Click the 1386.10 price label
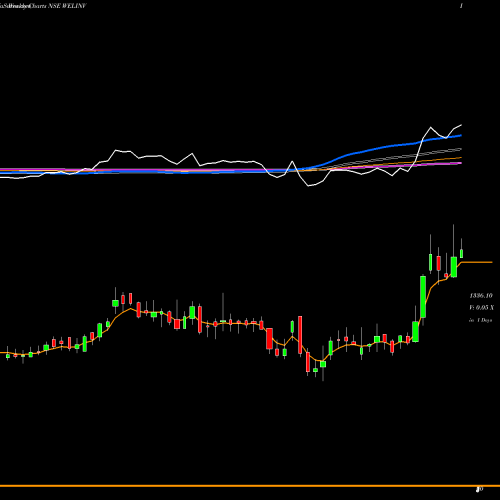 click(481, 295)
